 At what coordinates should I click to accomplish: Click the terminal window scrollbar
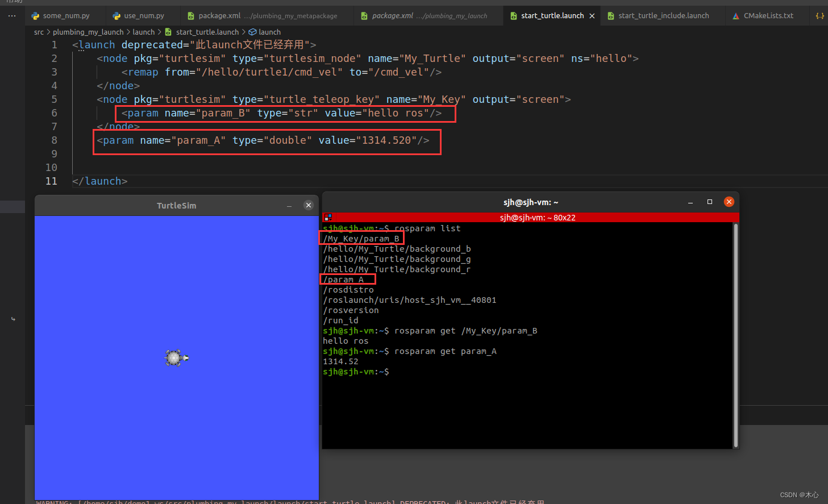736,335
